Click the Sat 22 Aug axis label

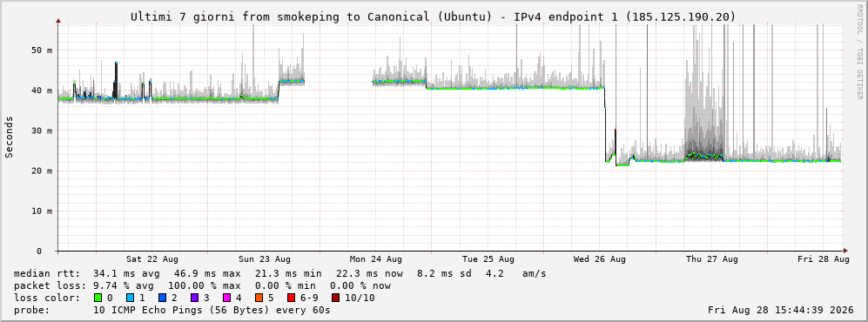pos(151,259)
